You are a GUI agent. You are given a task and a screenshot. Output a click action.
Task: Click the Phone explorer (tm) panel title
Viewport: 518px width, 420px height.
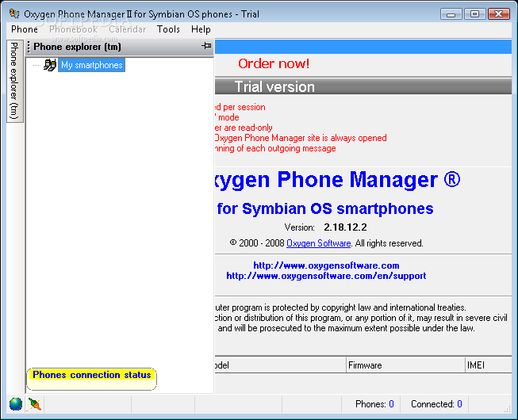(x=77, y=47)
